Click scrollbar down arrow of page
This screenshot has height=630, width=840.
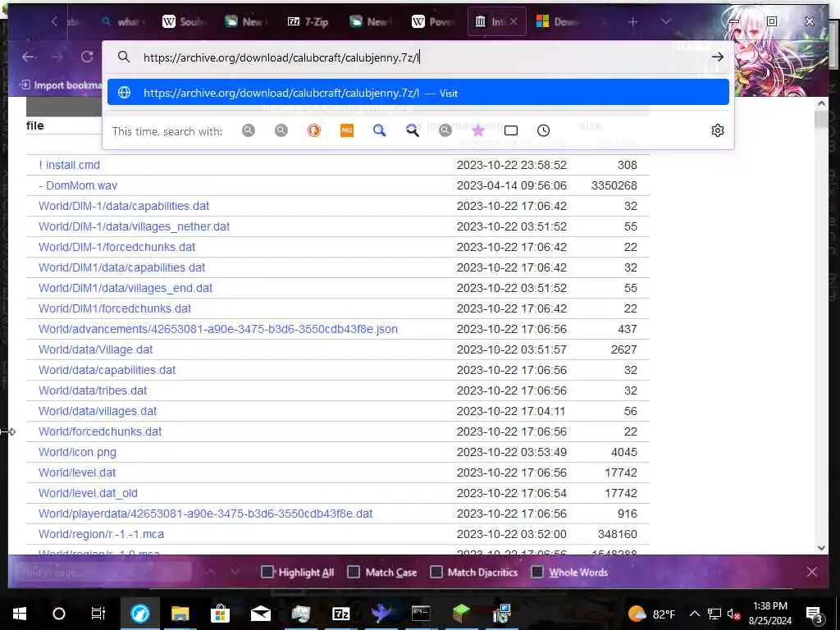[x=821, y=547]
